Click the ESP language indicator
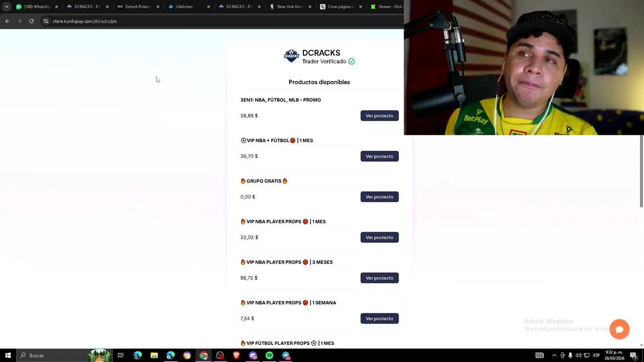 (x=596, y=355)
